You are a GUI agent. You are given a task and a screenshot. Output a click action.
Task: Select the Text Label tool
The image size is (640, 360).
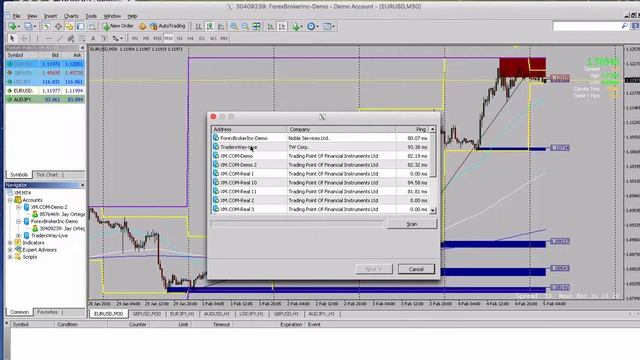click(x=104, y=38)
